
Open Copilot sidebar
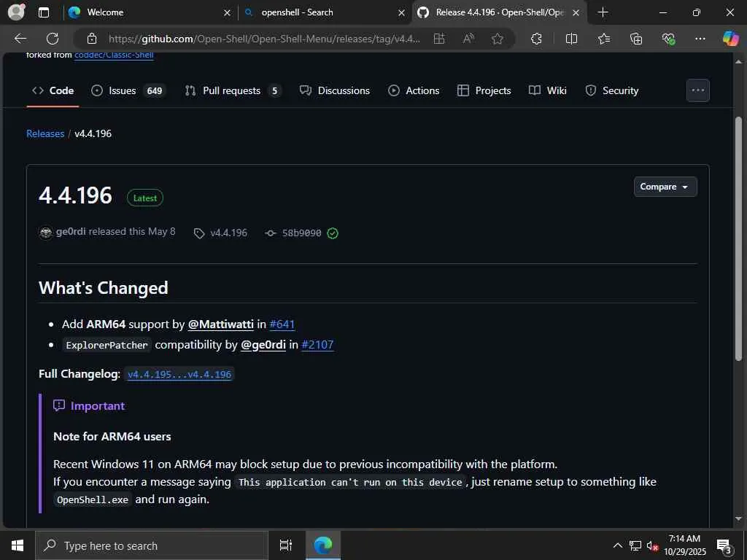[x=730, y=39]
